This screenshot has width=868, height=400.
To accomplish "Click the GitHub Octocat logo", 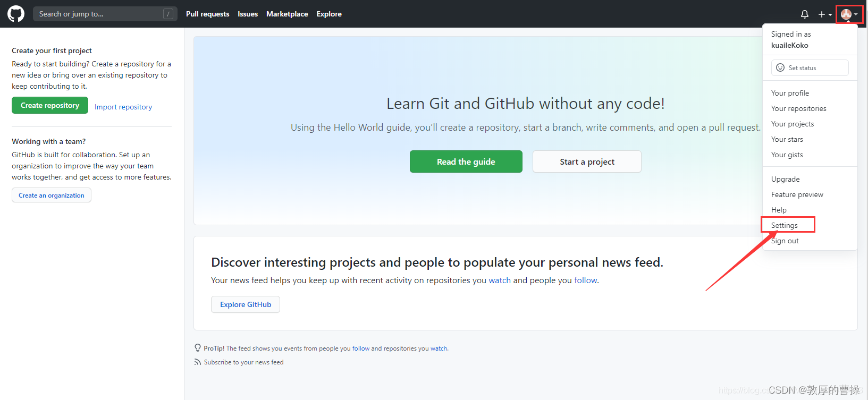I will point(16,14).
